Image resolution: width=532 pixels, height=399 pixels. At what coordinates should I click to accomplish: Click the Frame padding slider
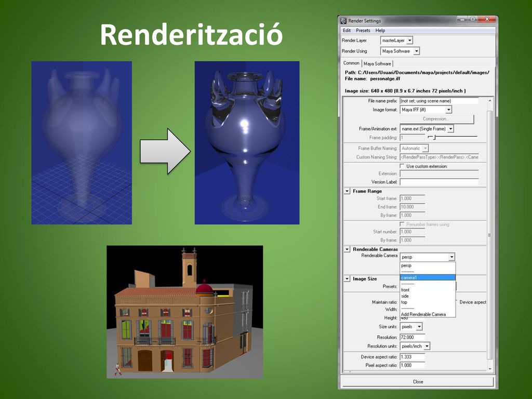pos(453,137)
